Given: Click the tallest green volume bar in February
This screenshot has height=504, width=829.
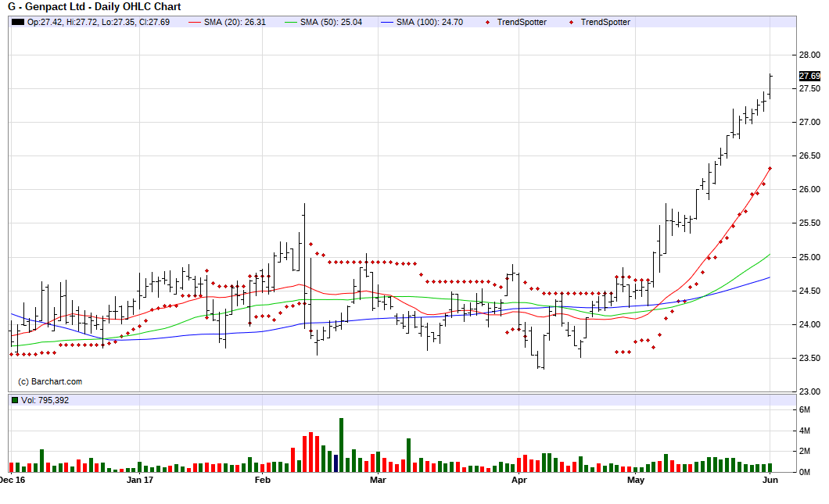Looking at the screenshot, I should pyautogui.click(x=342, y=445).
